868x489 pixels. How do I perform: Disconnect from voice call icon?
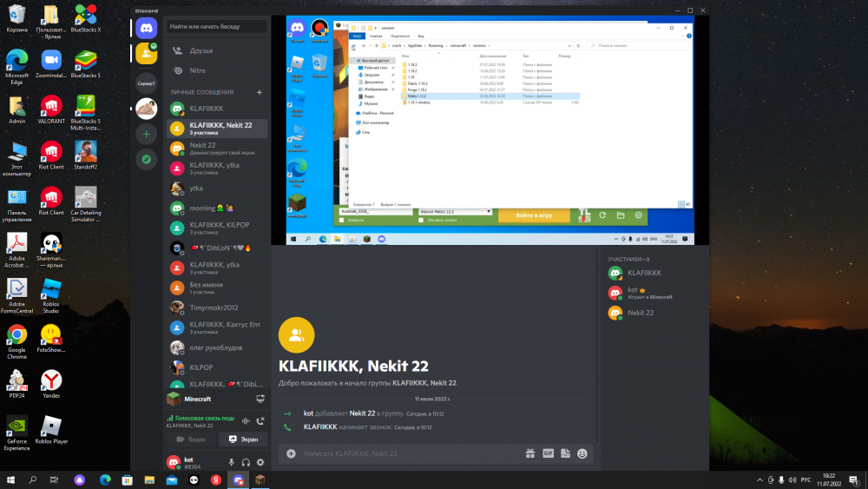click(x=260, y=421)
